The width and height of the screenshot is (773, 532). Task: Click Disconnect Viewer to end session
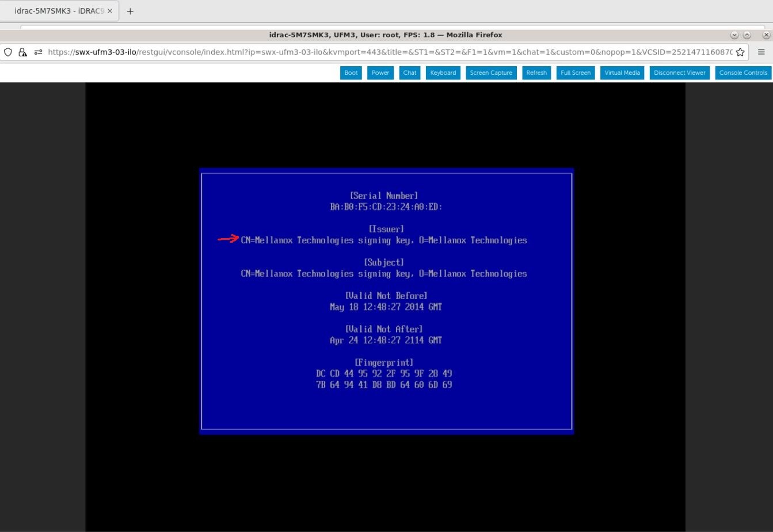679,72
